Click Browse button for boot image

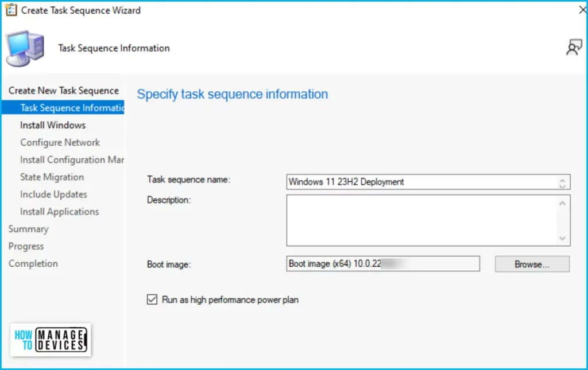pos(532,264)
